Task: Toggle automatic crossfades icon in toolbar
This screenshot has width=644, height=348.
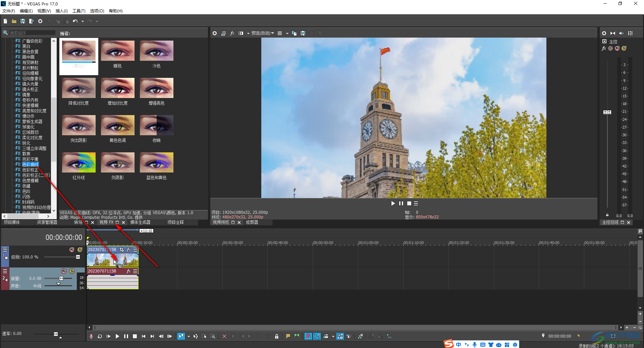Action: click(x=317, y=336)
